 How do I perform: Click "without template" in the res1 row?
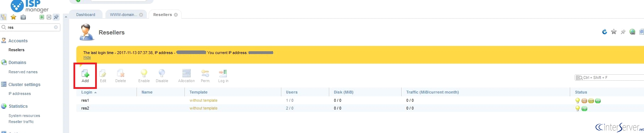click(203, 100)
